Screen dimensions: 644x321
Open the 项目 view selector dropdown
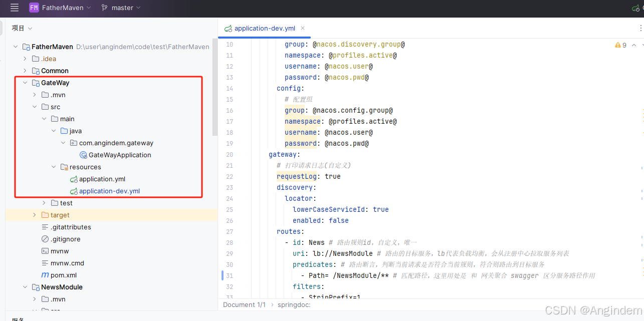[22, 28]
